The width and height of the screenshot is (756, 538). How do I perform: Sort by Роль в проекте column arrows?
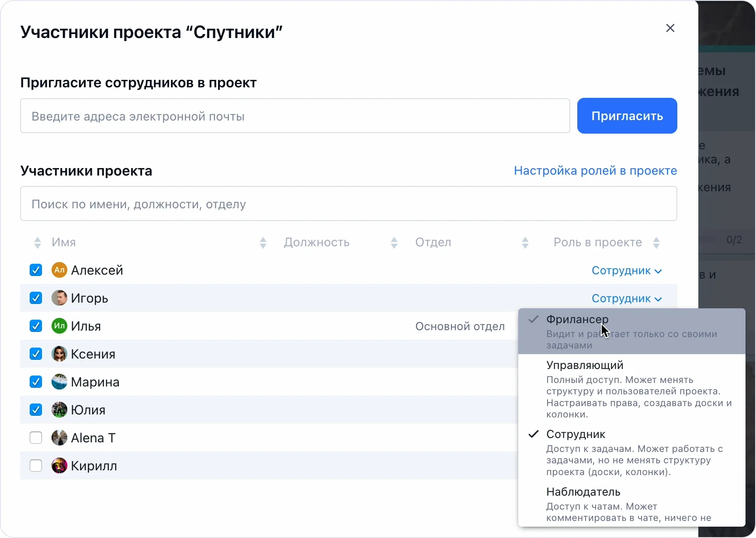coord(656,243)
